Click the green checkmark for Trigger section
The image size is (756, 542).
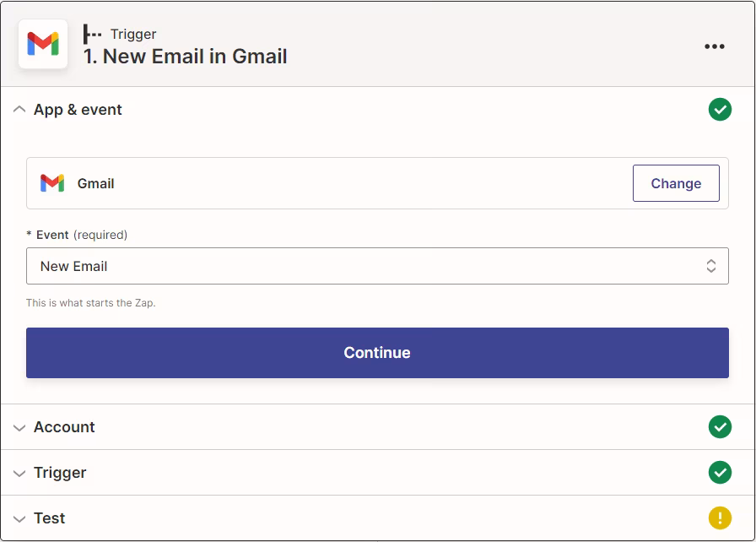click(x=720, y=472)
